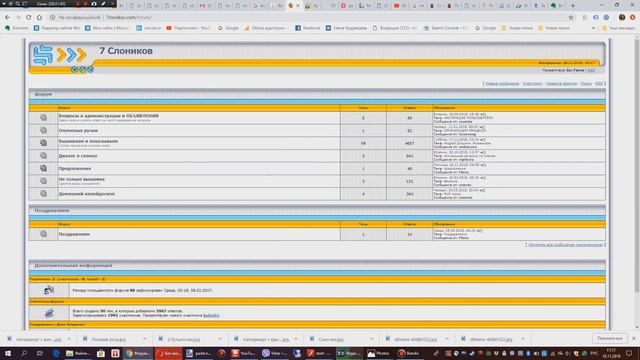Image resolution: width=640 pixels, height=360 pixels.
Task: Go back with the browser back arrow
Action: (7, 18)
